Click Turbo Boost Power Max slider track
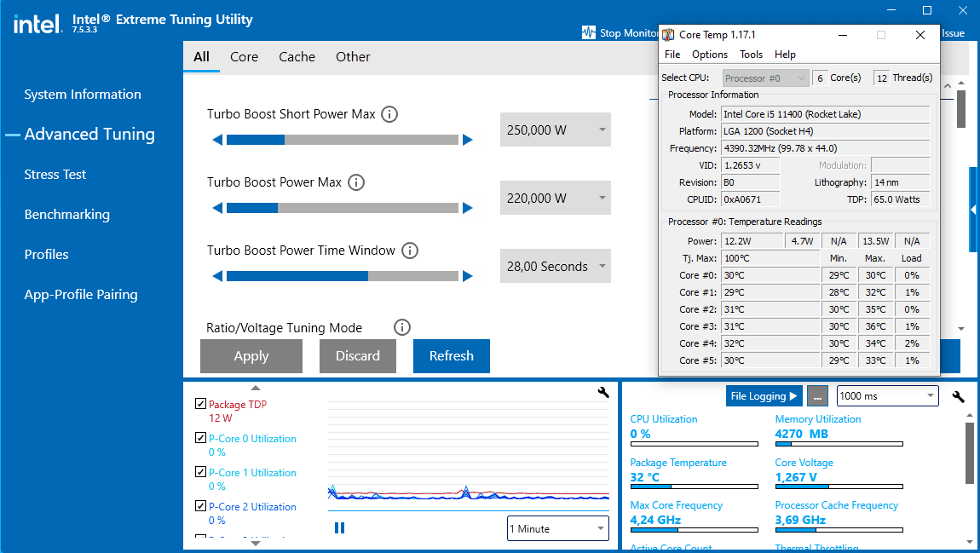980x553 pixels. tap(343, 208)
